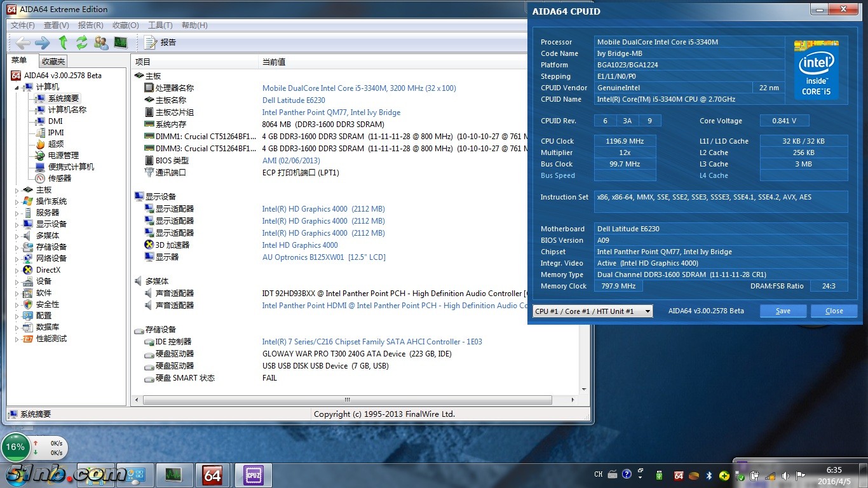Screen dimensions: 868x488
Task: Expand the 网络设备 tree branch
Action: (18, 259)
